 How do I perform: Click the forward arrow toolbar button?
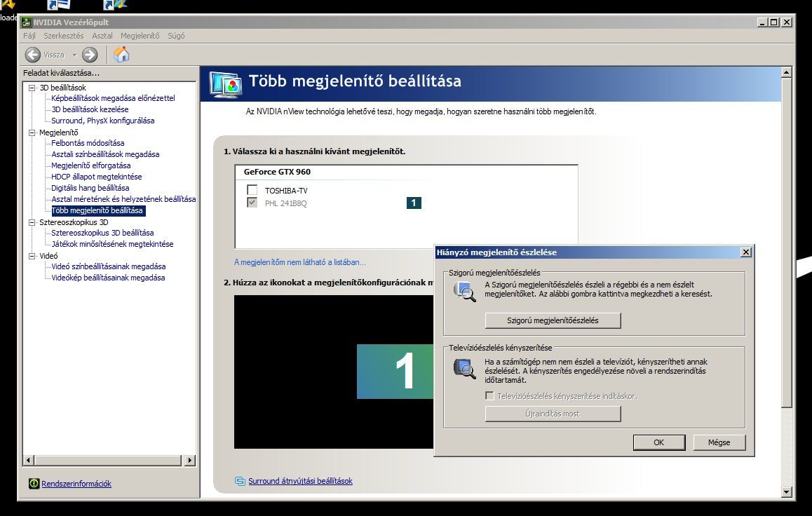point(90,55)
